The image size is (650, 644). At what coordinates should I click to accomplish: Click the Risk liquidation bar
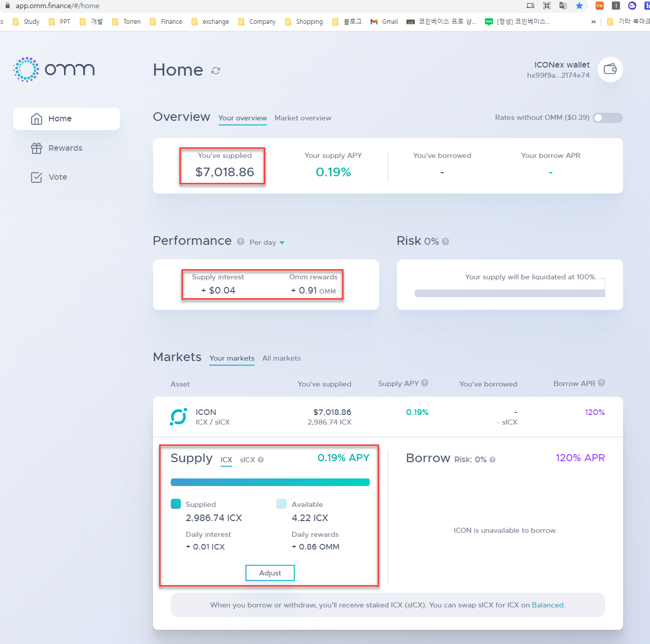click(510, 293)
